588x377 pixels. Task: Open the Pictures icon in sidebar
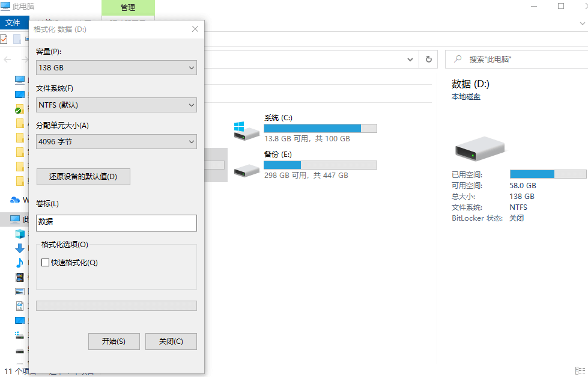(19, 292)
